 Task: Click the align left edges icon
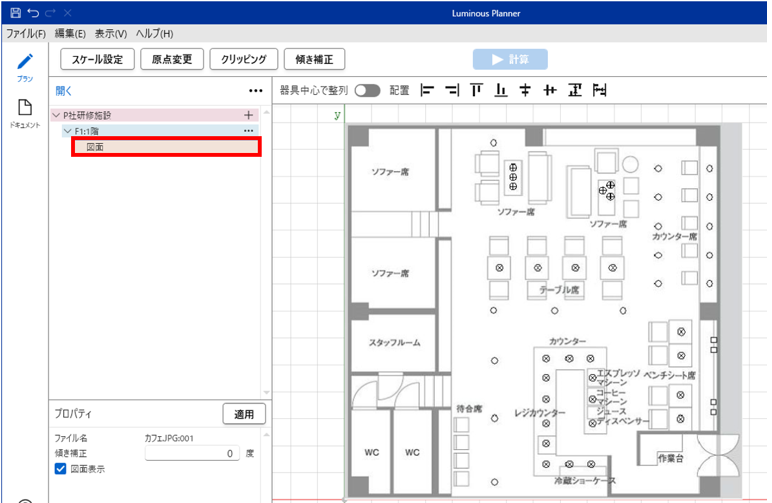[428, 90]
